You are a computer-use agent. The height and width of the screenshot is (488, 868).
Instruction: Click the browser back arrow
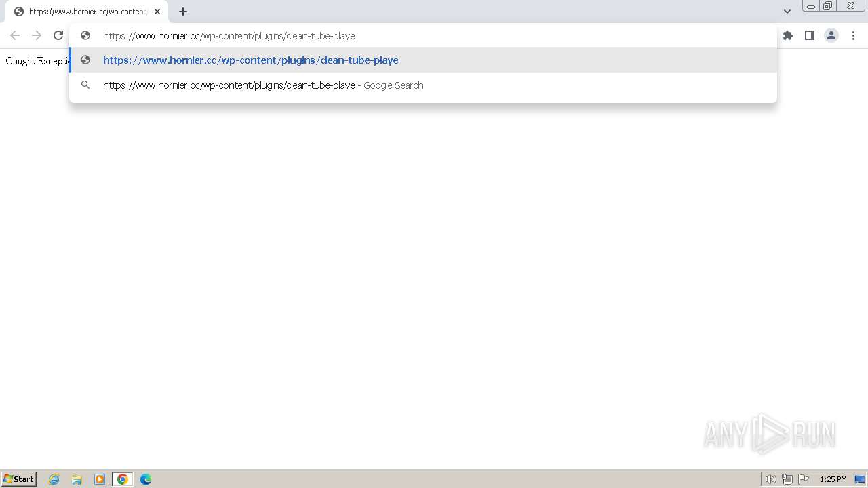tap(15, 35)
